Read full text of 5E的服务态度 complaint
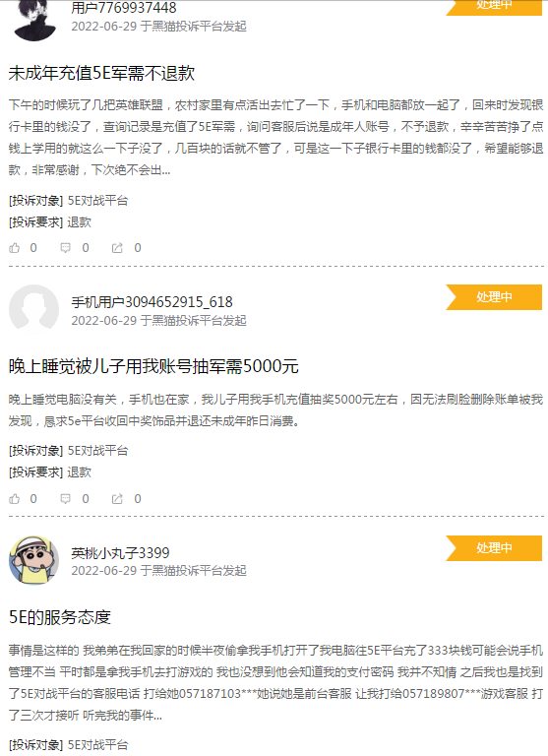This screenshot has height=756, width=548. [275, 683]
